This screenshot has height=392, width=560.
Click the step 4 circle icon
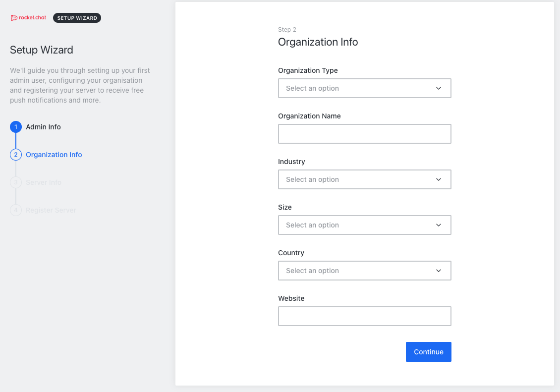click(x=16, y=210)
